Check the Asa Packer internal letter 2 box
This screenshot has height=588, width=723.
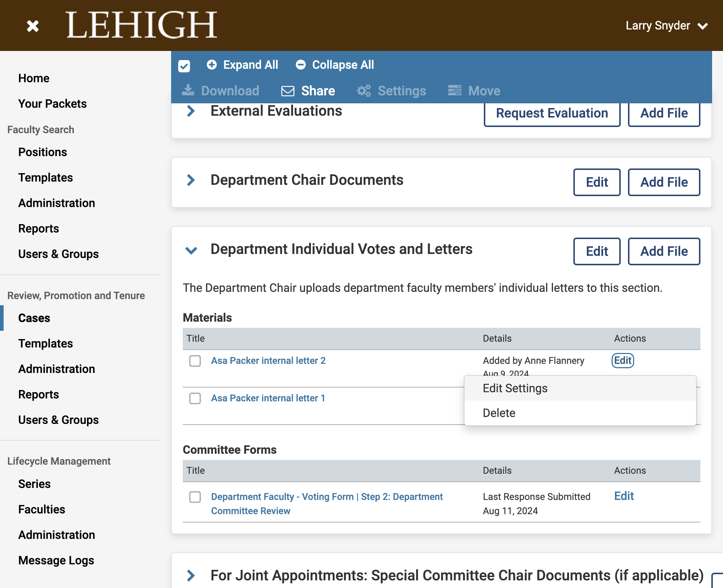click(195, 361)
